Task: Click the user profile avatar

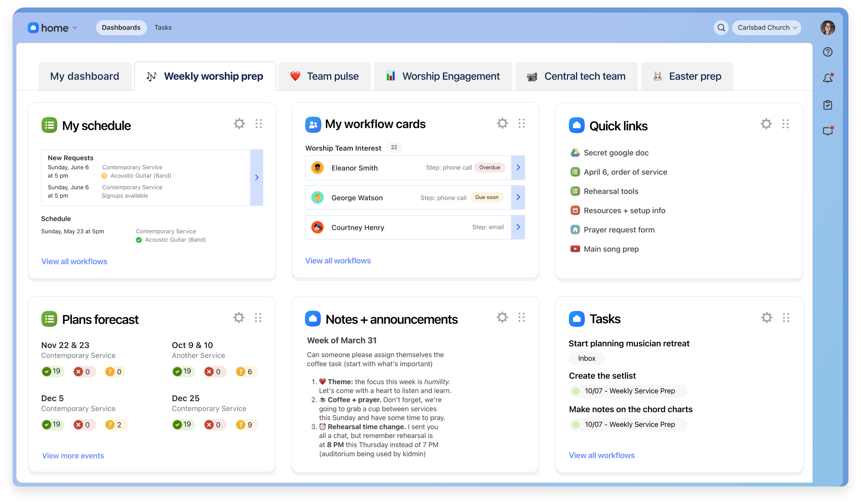Action: point(828,28)
